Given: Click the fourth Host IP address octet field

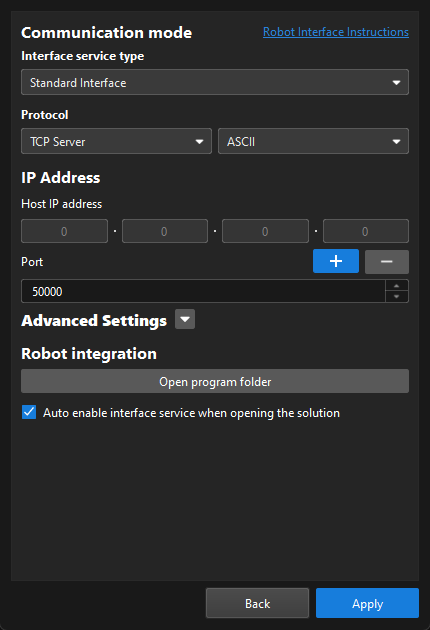Looking at the screenshot, I should [366, 231].
